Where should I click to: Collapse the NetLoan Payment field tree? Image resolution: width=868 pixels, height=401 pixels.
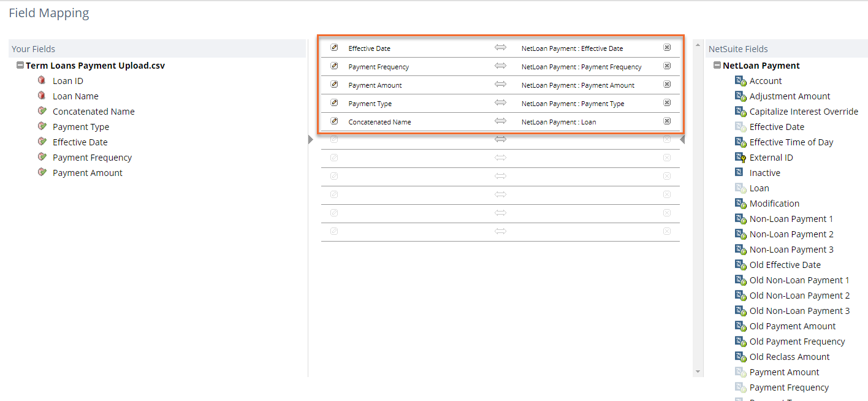(x=717, y=66)
